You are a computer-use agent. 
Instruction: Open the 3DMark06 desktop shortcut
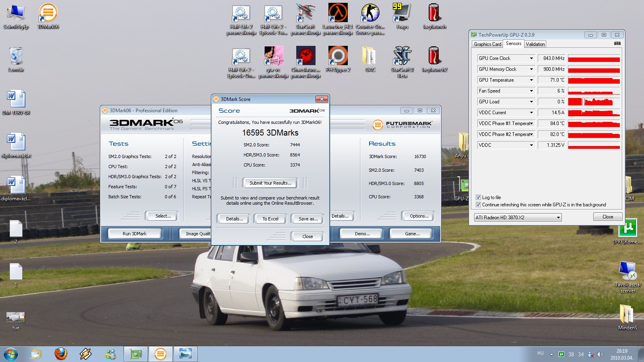click(x=48, y=16)
